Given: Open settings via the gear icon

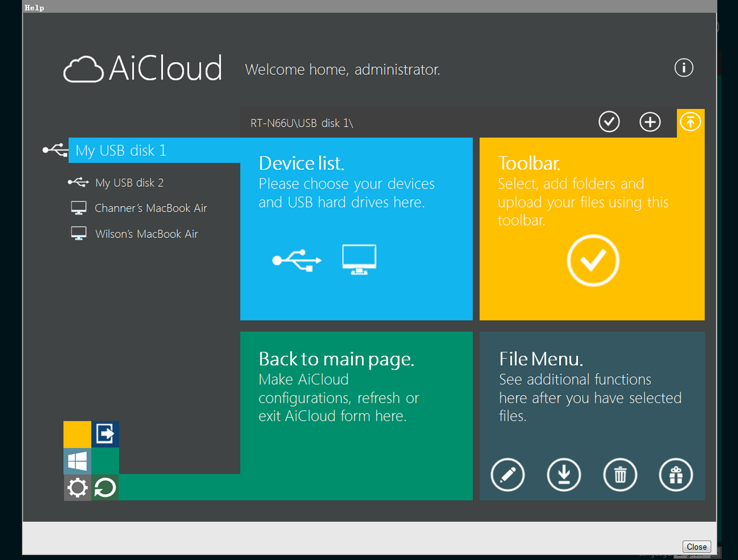Looking at the screenshot, I should click(77, 488).
